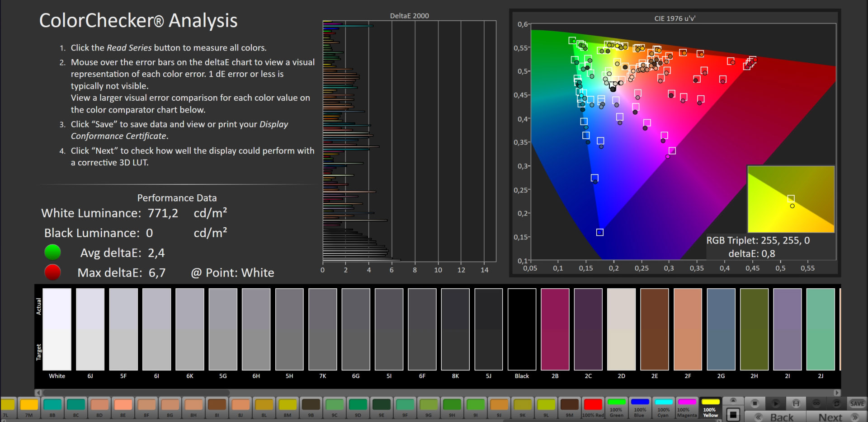
Task: Click the 2G blue comparator swatch
Action: (721, 329)
